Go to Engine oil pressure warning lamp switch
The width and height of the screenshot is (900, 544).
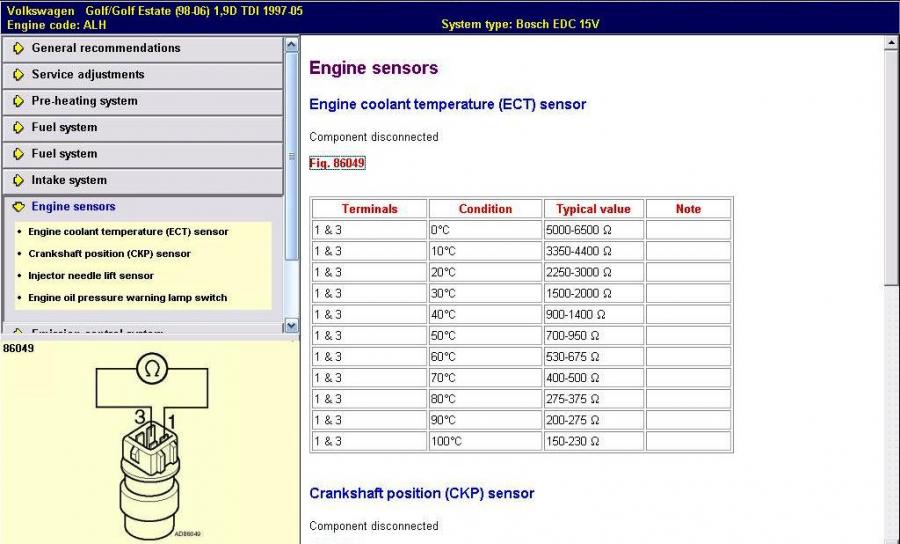coord(127,298)
